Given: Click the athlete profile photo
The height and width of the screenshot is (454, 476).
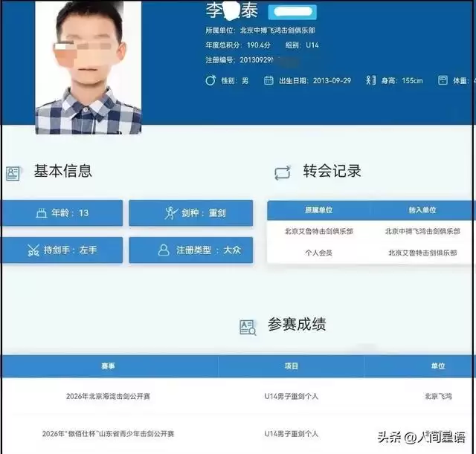Looking at the screenshot, I should pos(88,67).
